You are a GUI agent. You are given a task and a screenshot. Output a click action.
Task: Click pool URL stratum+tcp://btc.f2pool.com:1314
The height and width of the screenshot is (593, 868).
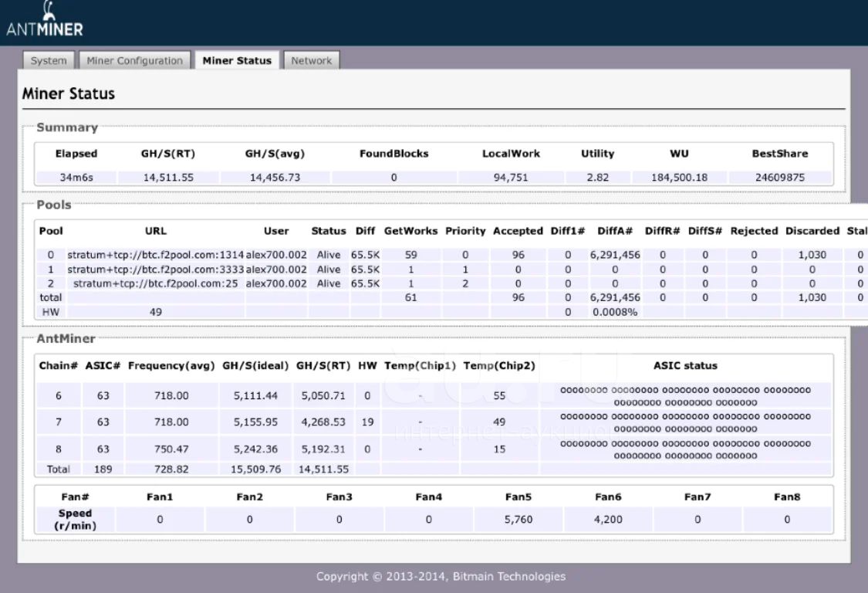pos(156,255)
